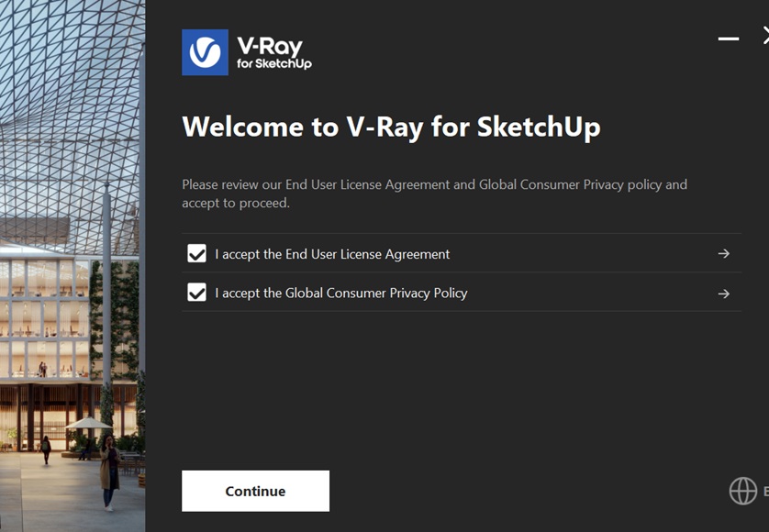This screenshot has width=769, height=532.
Task: Expand the End User License Agreement details
Action: coord(723,254)
